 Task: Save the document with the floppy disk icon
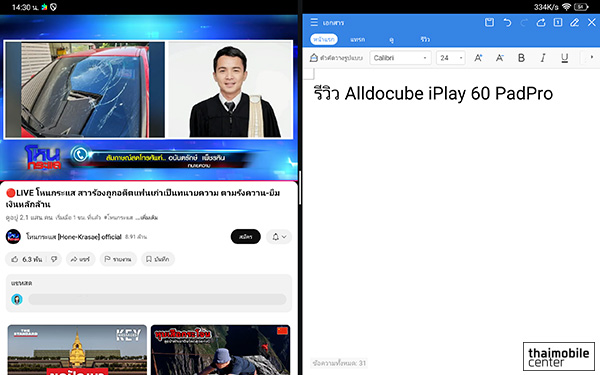click(489, 23)
